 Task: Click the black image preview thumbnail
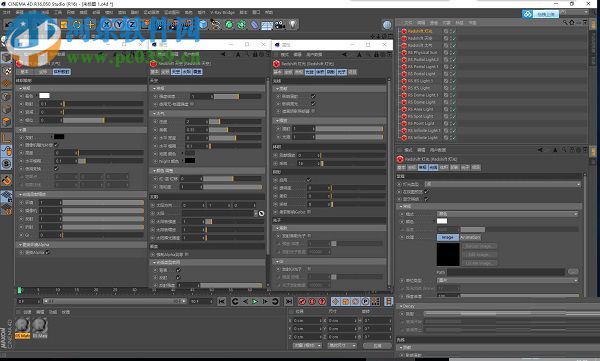pos(448,254)
